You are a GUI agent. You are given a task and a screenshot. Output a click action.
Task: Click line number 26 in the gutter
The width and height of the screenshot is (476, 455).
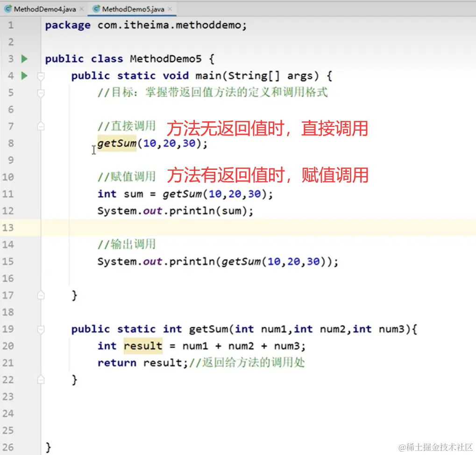pyautogui.click(x=8, y=447)
